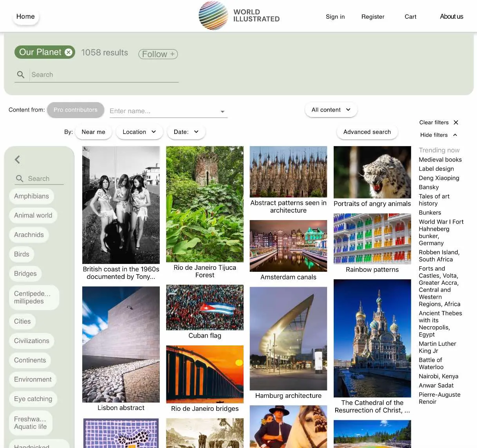Click the sidebar back chevron arrow
Image resolution: width=477 pixels, height=448 pixels.
[x=17, y=159]
